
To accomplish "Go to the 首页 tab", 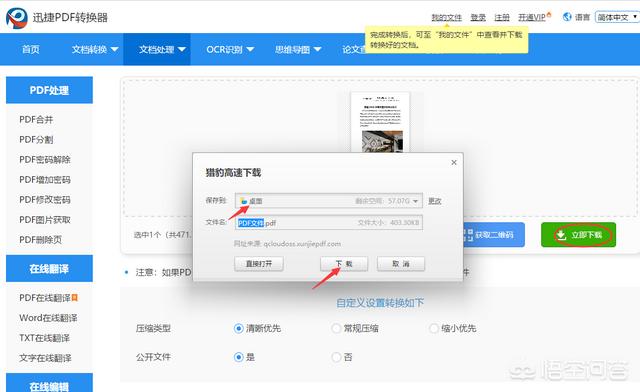I will (x=31, y=49).
